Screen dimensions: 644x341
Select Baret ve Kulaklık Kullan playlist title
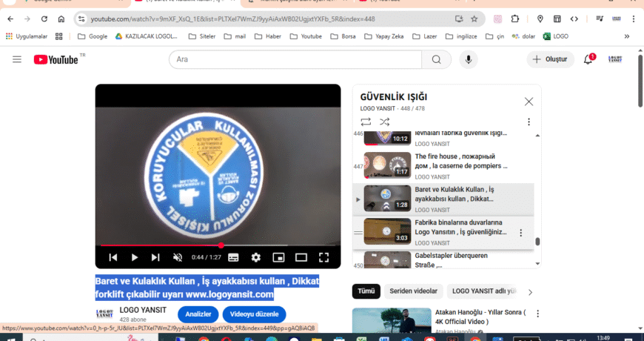(x=455, y=194)
